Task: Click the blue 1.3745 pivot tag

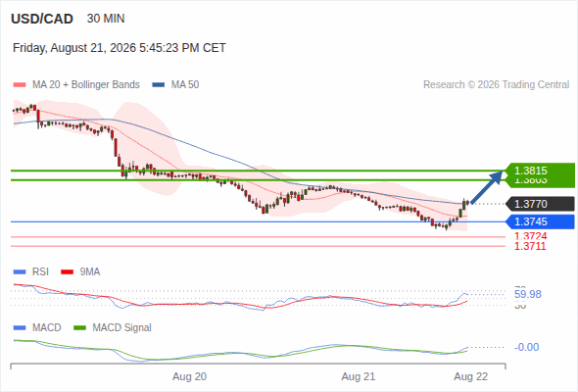Action: 540,221
